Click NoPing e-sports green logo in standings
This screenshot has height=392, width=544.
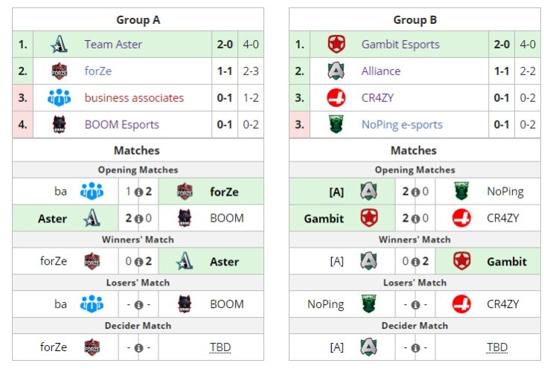[336, 124]
